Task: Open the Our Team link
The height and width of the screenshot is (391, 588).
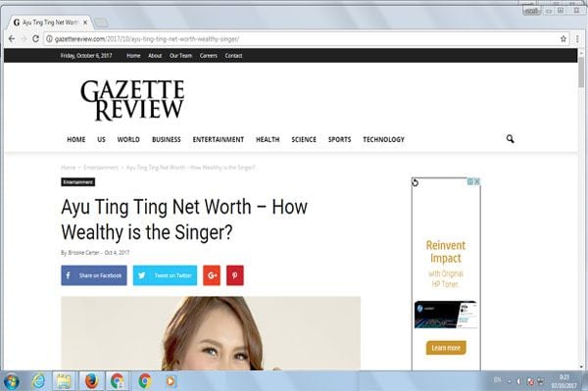Action: tap(180, 56)
